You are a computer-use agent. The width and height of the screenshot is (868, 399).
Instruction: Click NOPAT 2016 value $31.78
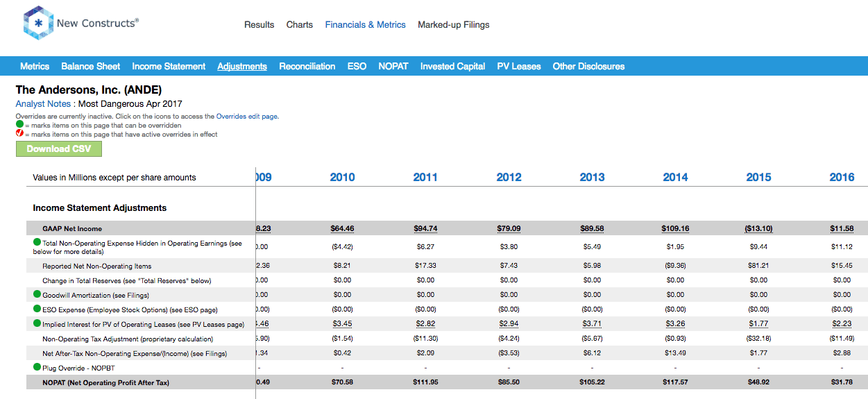(842, 382)
